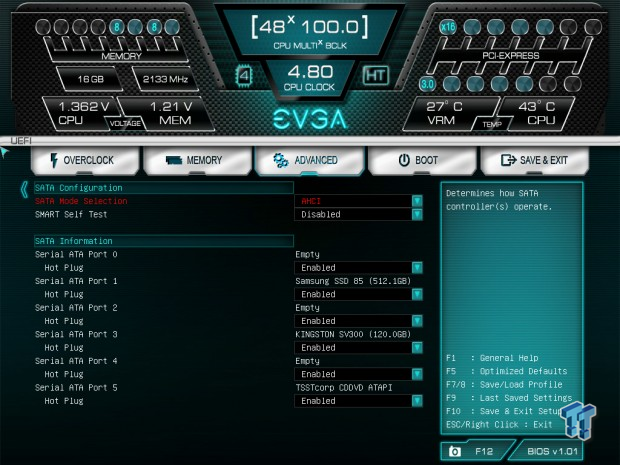
Task: Click the F12 screenshot camera icon
Action: coord(455,452)
